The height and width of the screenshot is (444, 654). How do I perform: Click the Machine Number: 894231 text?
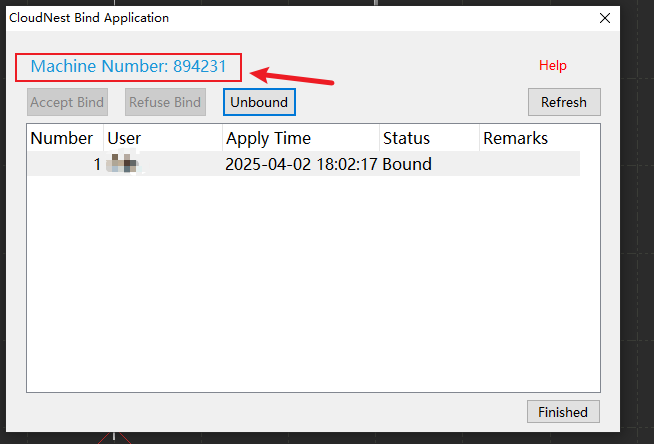pos(128,67)
